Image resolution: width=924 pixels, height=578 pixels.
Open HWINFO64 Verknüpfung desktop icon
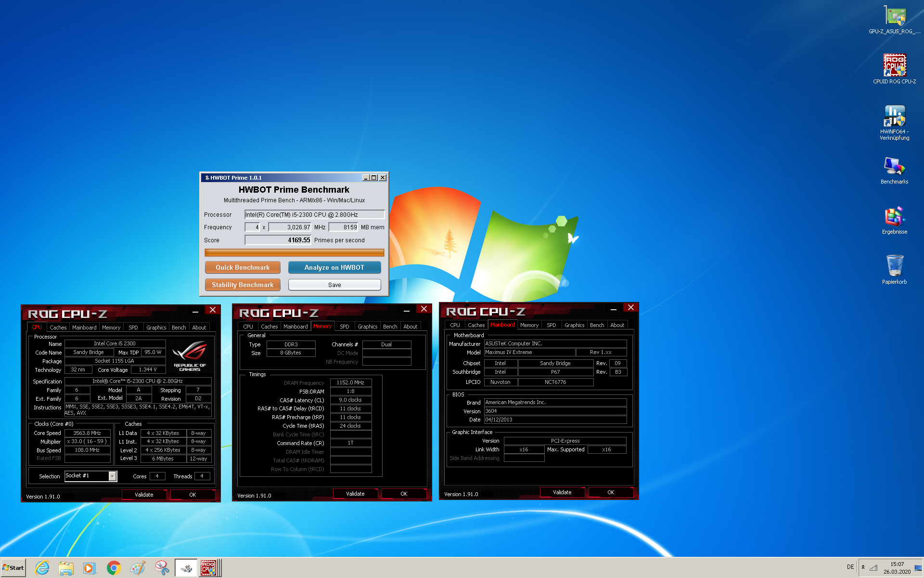coord(894,122)
